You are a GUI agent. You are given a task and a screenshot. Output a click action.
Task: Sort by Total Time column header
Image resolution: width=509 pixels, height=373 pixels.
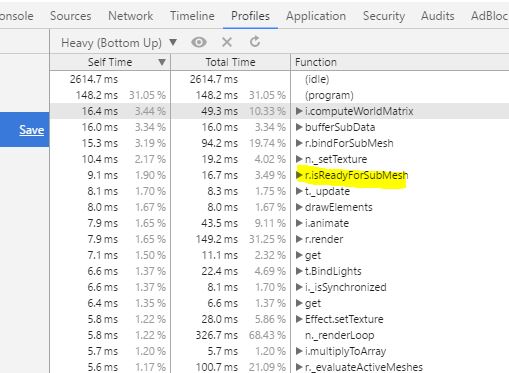230,62
